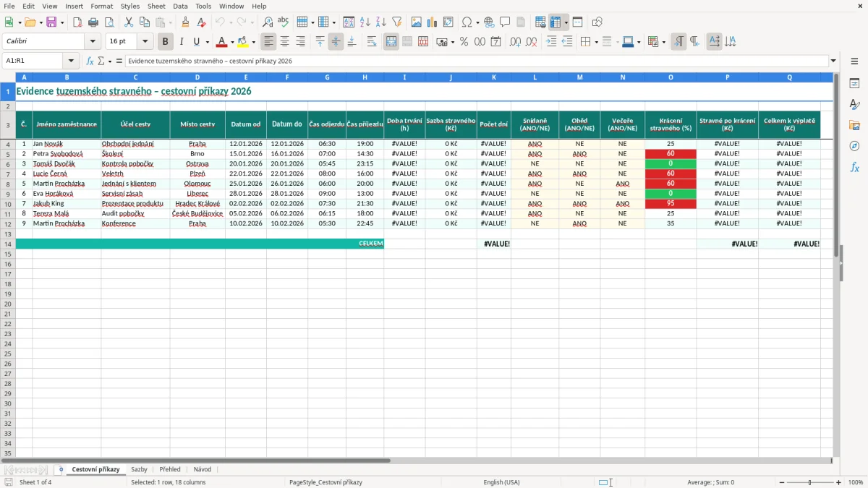Insert an image
Image resolution: width=868 pixels, height=488 pixels.
tap(416, 22)
